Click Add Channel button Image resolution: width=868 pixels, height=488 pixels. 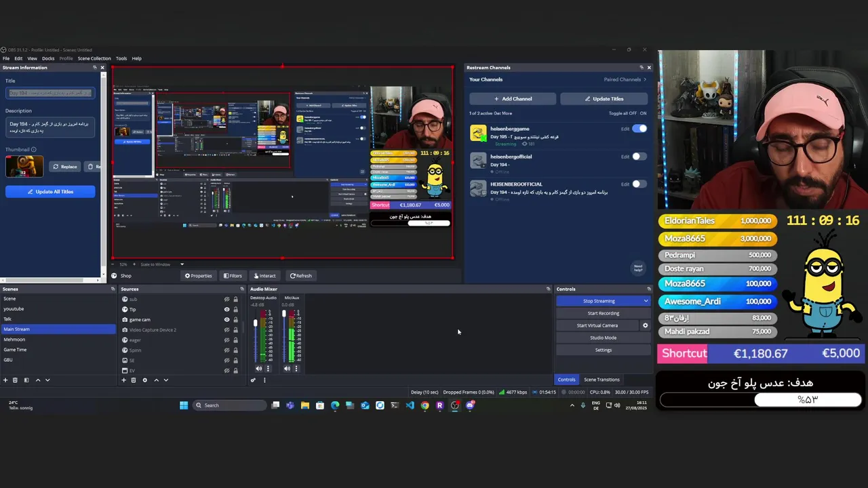(513, 99)
